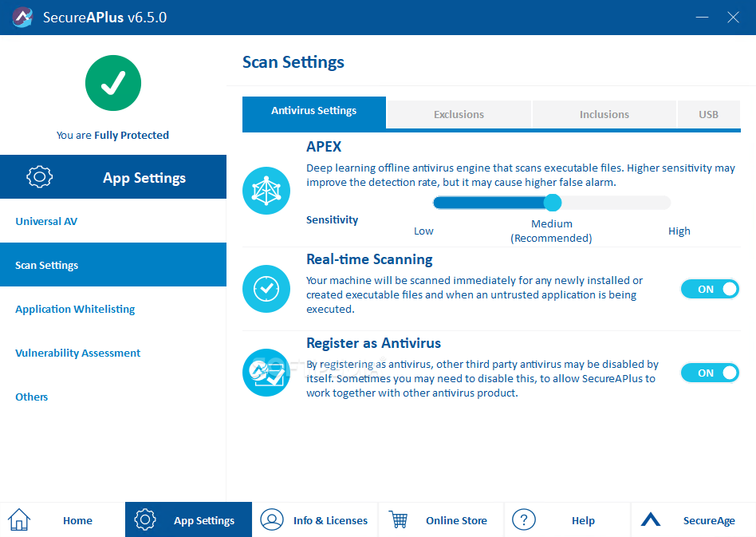Click the APEX neural network icon
Viewport: 756px width, 537px height.
coord(266,191)
